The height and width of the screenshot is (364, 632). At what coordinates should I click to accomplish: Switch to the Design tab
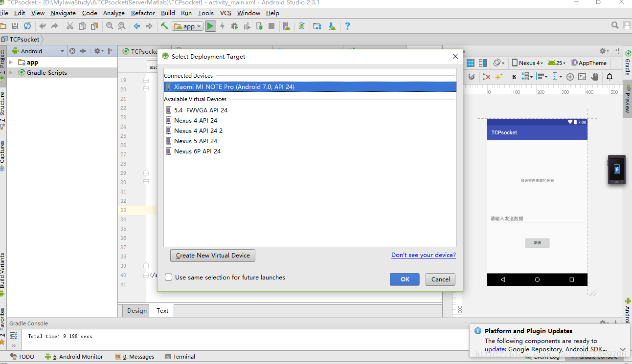[x=136, y=310]
